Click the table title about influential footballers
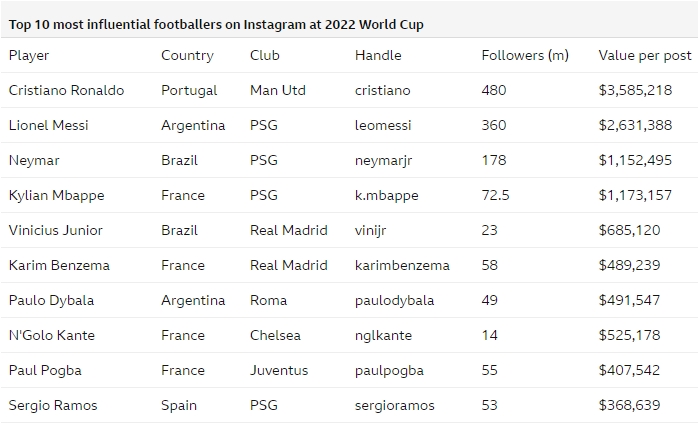Screen dimensions: 698x431 pyautogui.click(x=216, y=24)
